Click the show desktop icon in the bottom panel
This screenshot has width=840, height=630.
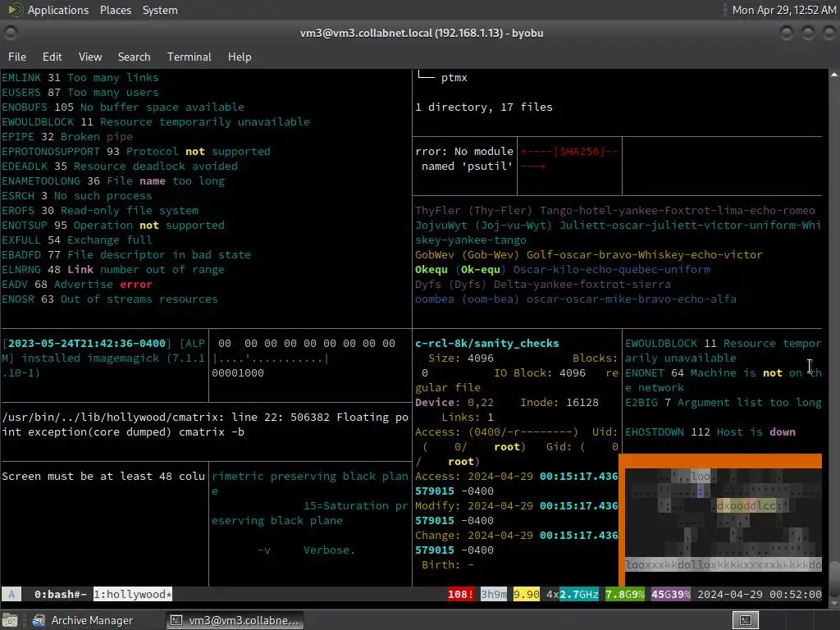(x=10, y=620)
